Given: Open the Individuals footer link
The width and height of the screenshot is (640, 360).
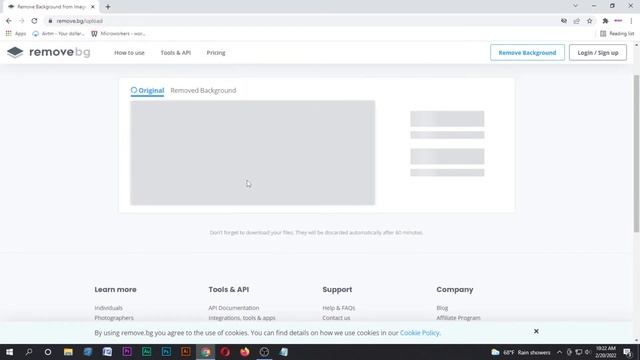Looking at the screenshot, I should [109, 308].
